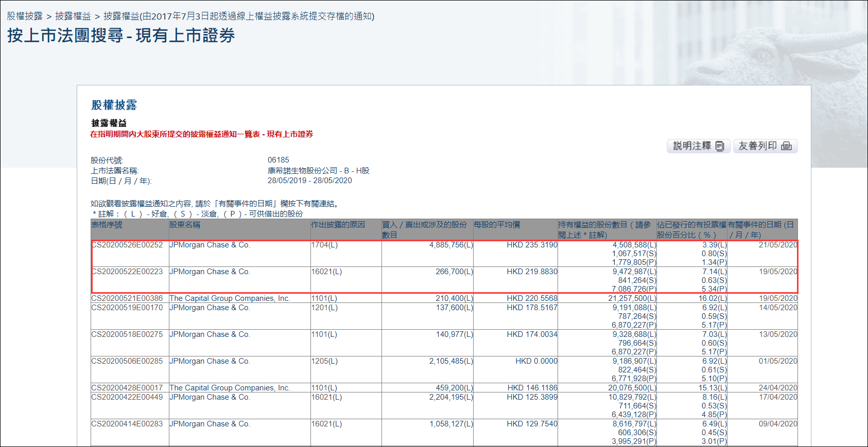Click reason code 1201(L)

(x=324, y=308)
